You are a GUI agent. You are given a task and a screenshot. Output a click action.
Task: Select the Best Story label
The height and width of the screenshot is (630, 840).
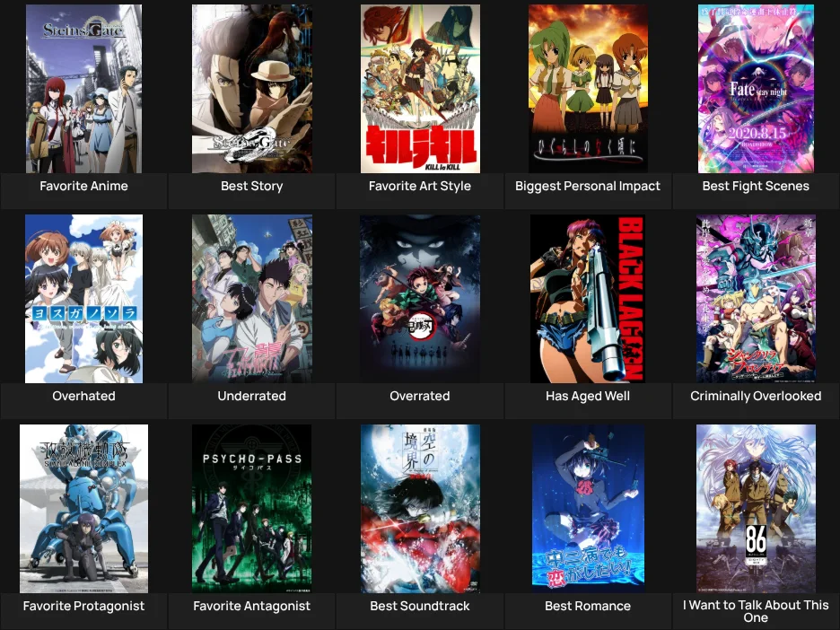tap(252, 186)
